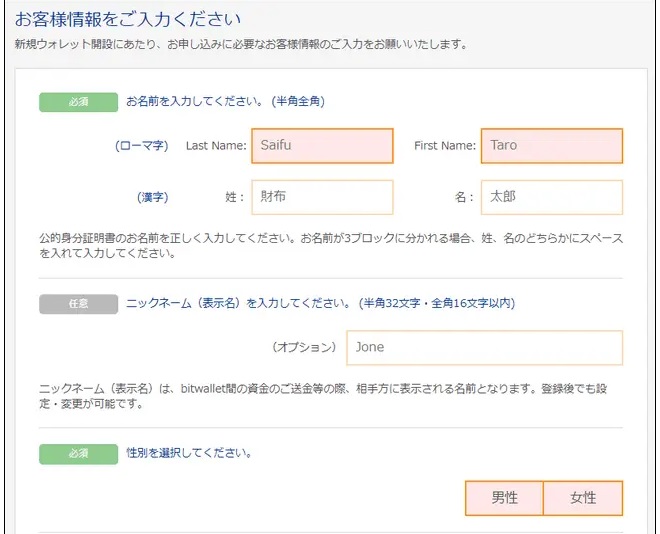Select 男性 gender option
Viewport: 660px width, 534px height.
pyautogui.click(x=504, y=498)
